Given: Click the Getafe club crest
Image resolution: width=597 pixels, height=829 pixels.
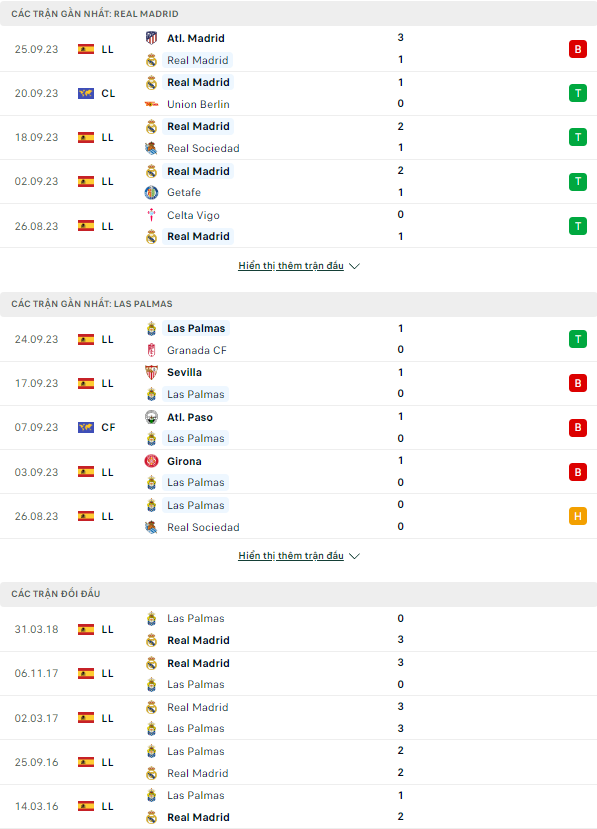Looking at the screenshot, I should click(151, 192).
